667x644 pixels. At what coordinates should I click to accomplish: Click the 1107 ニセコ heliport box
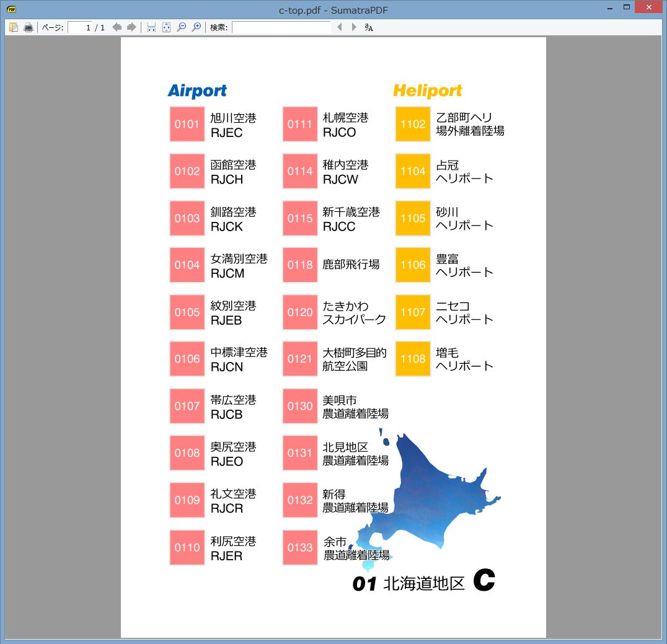tap(413, 312)
